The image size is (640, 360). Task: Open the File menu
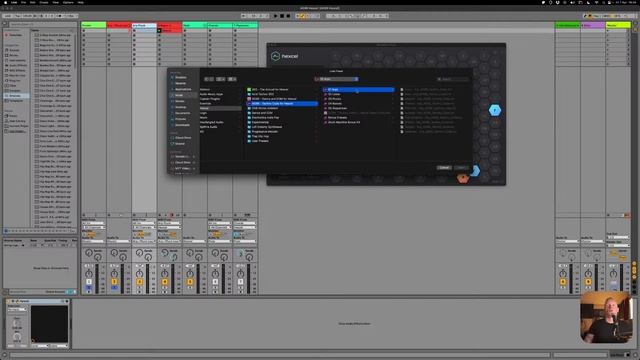click(x=23, y=2)
